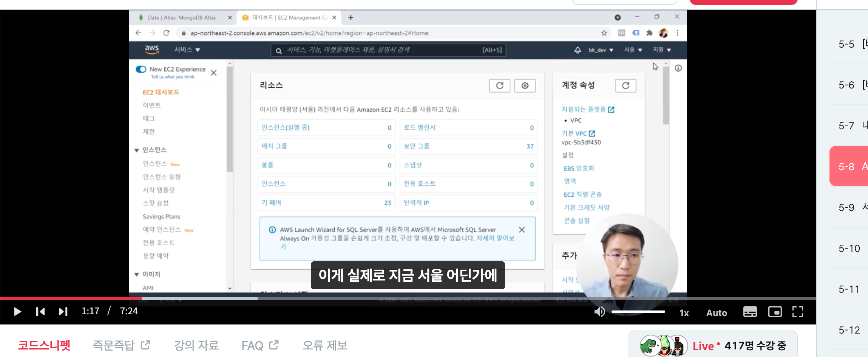Screen dimensions: 868x357
Task: Click the browser forward arrow
Action: coord(152,33)
